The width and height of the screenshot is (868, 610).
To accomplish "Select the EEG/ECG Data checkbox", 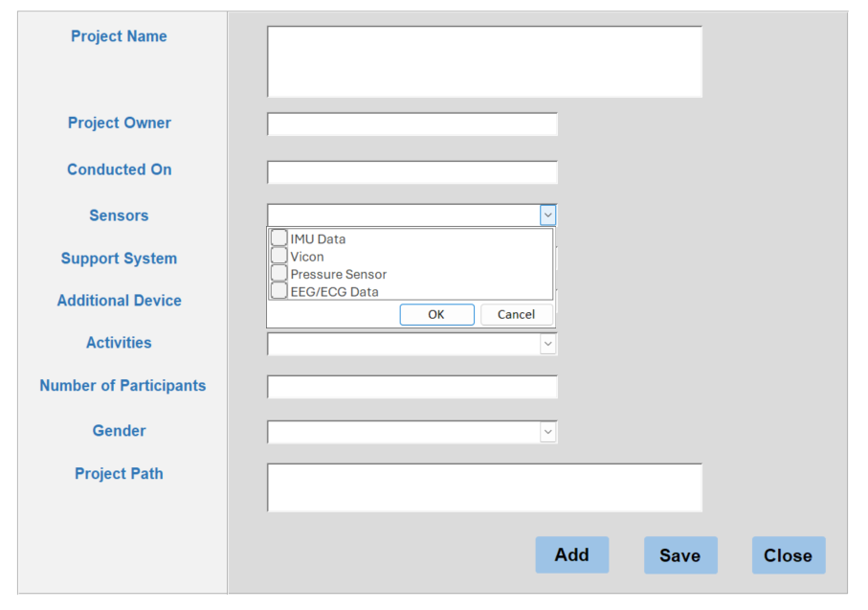I will pyautogui.click(x=279, y=291).
